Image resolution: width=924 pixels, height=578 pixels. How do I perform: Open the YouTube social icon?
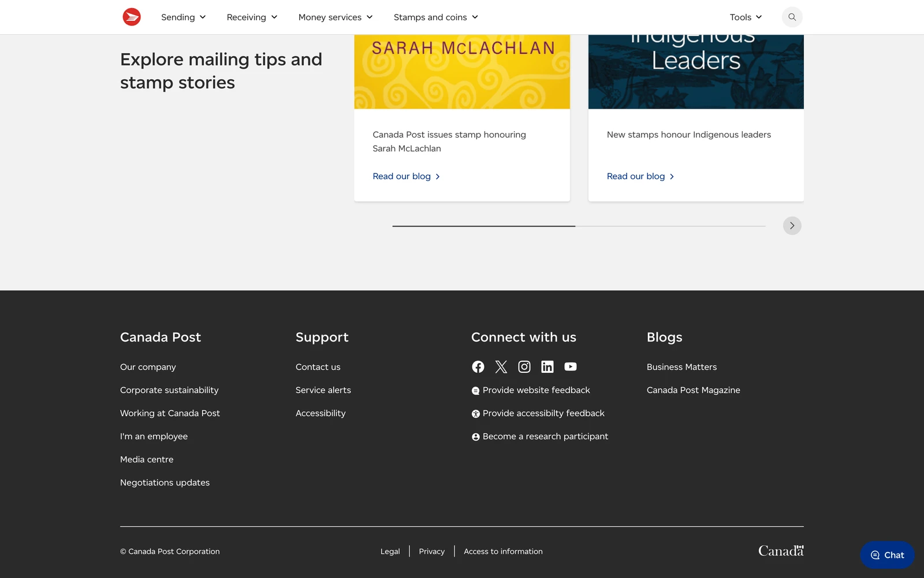tap(570, 366)
